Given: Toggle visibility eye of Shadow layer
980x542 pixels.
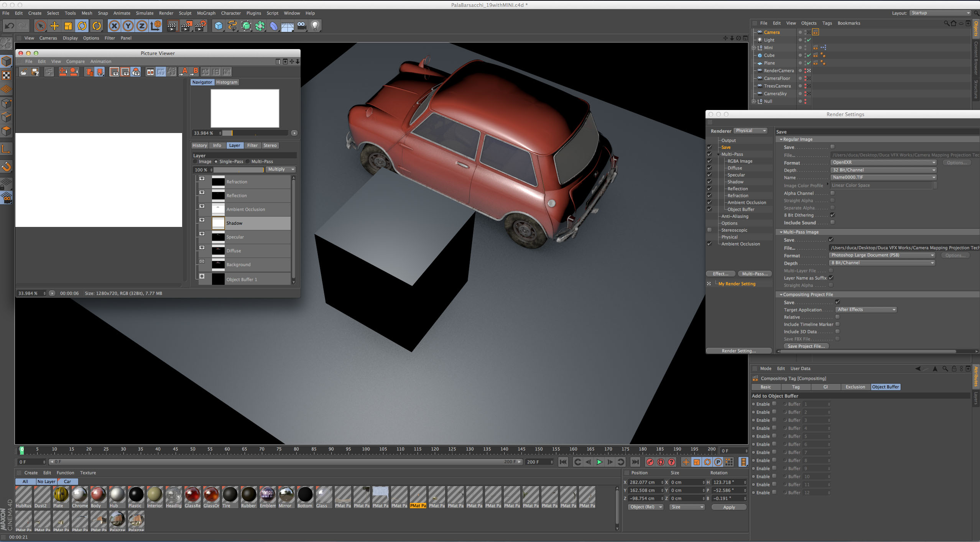Looking at the screenshot, I should point(202,220).
